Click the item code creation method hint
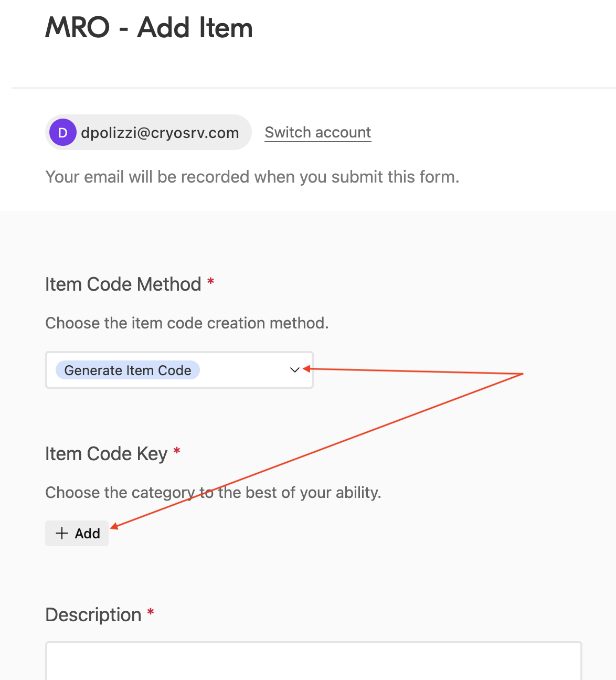The image size is (616, 680). point(187,323)
